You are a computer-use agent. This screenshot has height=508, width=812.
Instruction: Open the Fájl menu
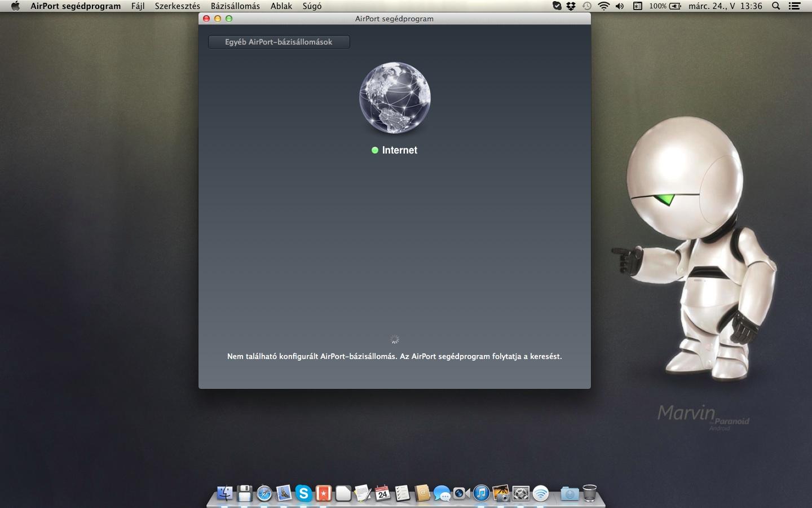coord(138,6)
